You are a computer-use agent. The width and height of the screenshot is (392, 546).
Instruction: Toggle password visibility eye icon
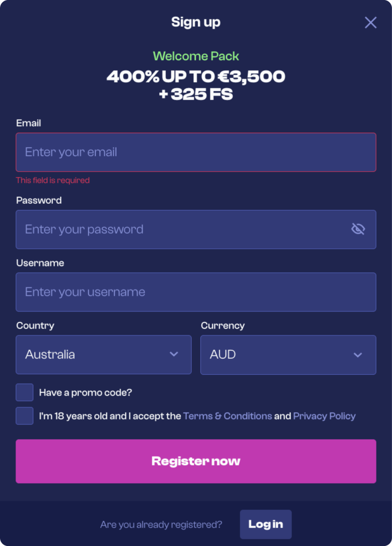(358, 229)
